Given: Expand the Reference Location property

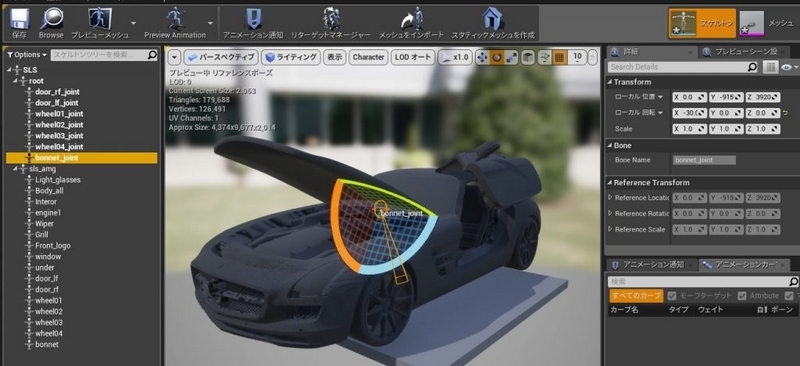Looking at the screenshot, I should pyautogui.click(x=610, y=198).
